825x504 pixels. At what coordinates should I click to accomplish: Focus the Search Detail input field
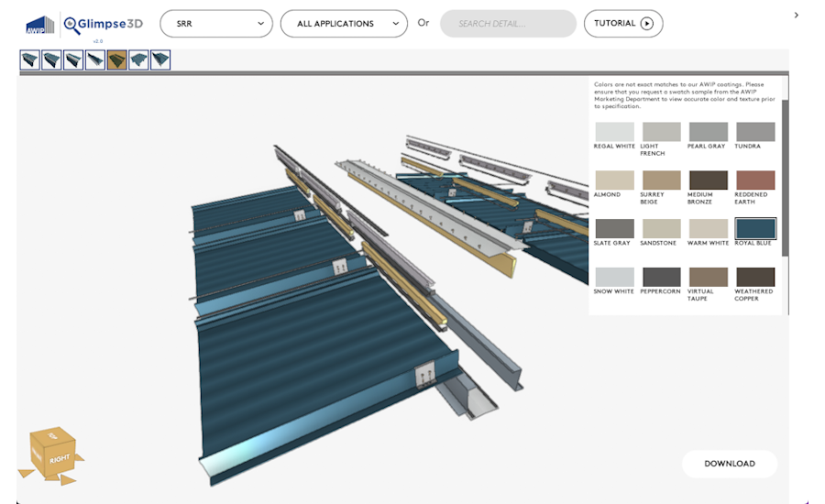[x=507, y=24]
